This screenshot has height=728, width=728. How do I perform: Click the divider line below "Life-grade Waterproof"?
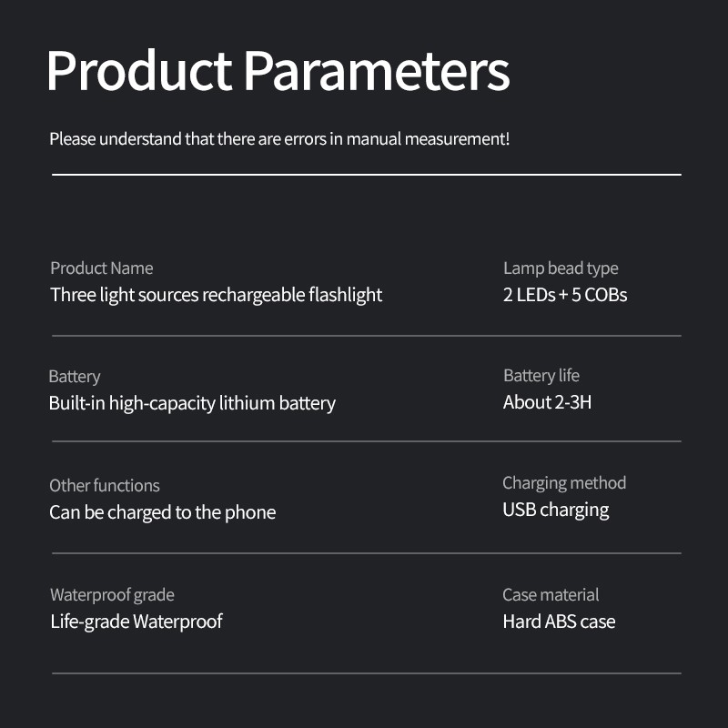(x=366, y=673)
